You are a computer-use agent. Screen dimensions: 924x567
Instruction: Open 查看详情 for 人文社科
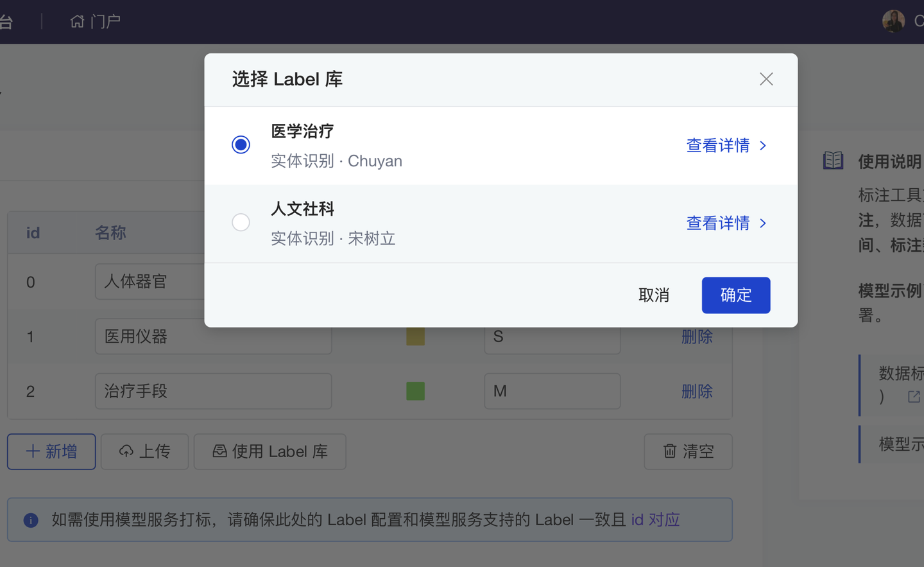(x=718, y=223)
